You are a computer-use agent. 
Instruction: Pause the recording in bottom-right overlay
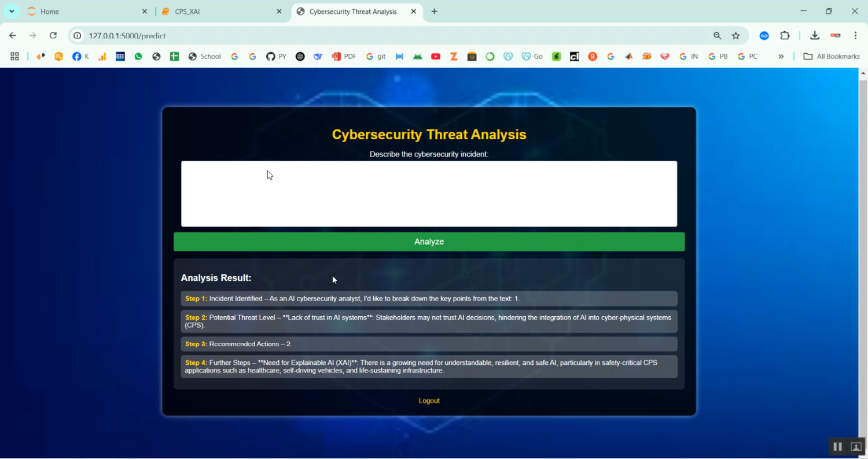pyautogui.click(x=837, y=446)
